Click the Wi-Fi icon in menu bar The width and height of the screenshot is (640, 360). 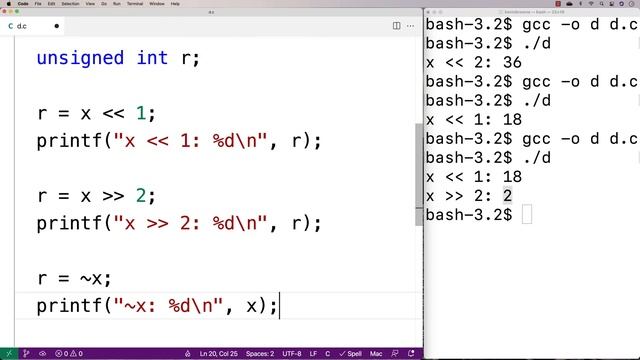(591, 4)
